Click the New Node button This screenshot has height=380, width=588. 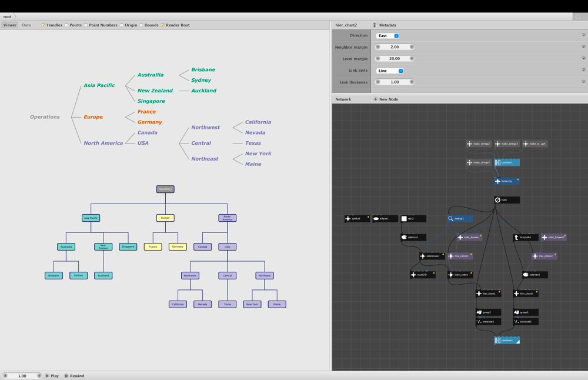point(386,99)
